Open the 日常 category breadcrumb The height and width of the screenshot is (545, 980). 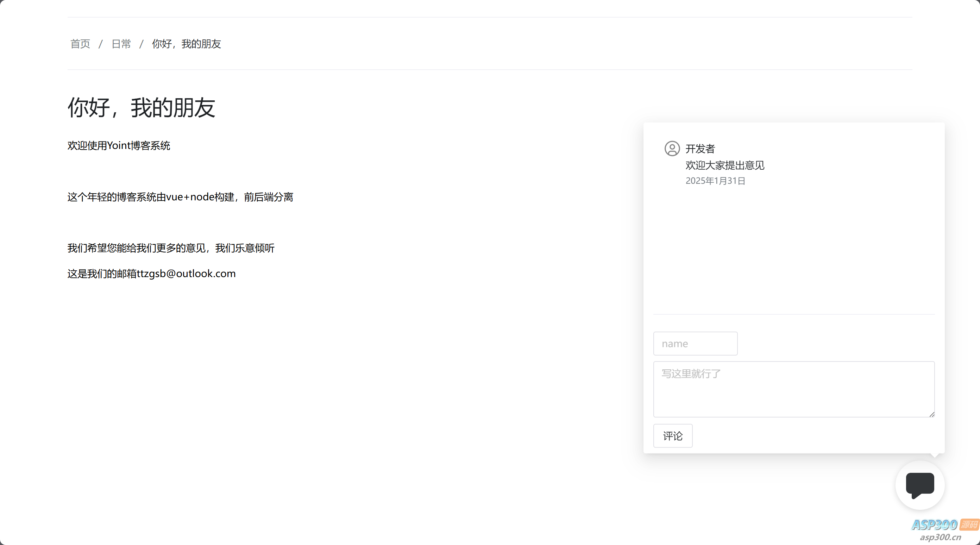(x=121, y=44)
